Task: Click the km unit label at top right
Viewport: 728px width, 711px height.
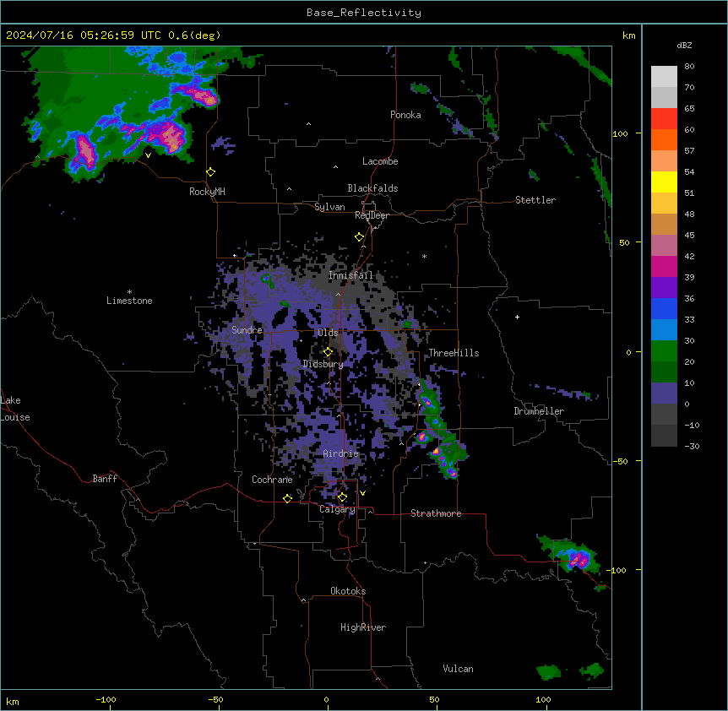Action: [628, 35]
